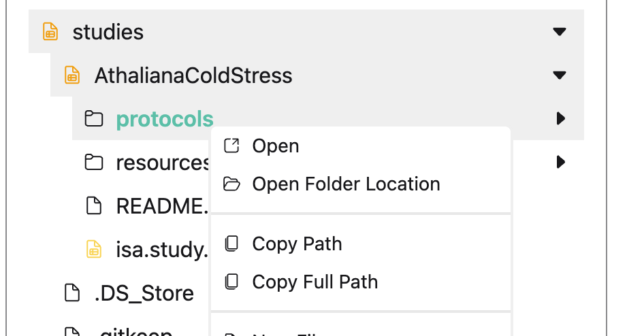Viewport: 644px width, 336px height.
Task: Click the open folder location icon
Action: 231,184
